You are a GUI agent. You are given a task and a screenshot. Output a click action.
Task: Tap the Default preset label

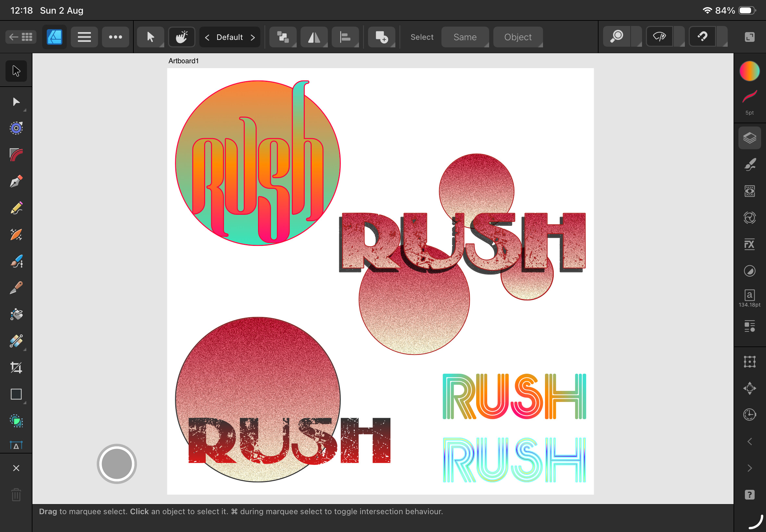(230, 37)
